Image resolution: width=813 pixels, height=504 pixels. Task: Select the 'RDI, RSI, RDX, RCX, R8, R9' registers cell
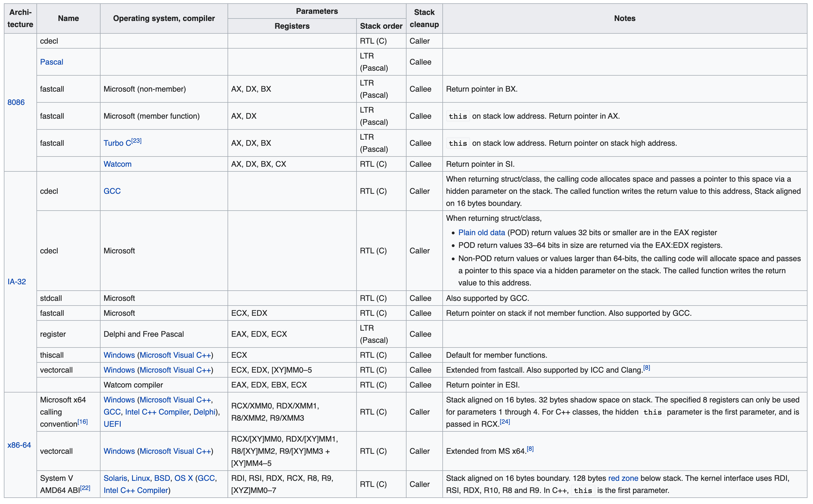pos(292,484)
